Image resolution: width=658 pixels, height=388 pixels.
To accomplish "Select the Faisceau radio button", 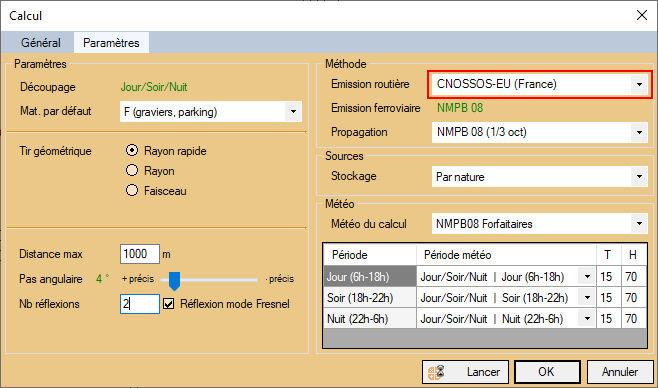I will [x=132, y=190].
